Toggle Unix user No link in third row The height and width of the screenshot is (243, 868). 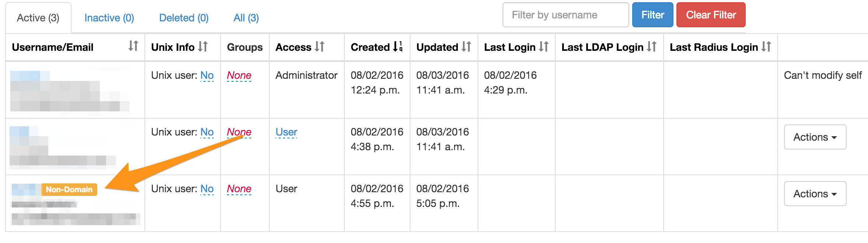pyautogui.click(x=207, y=189)
